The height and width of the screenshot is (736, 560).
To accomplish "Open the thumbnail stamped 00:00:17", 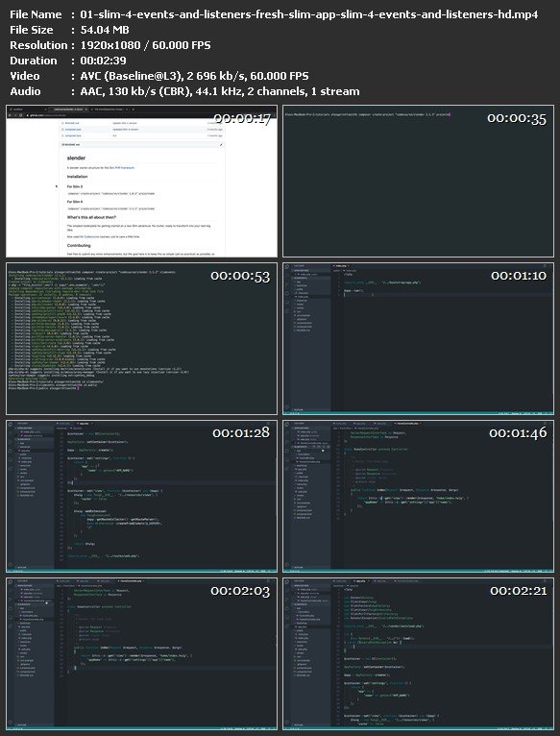I will (x=141, y=182).
